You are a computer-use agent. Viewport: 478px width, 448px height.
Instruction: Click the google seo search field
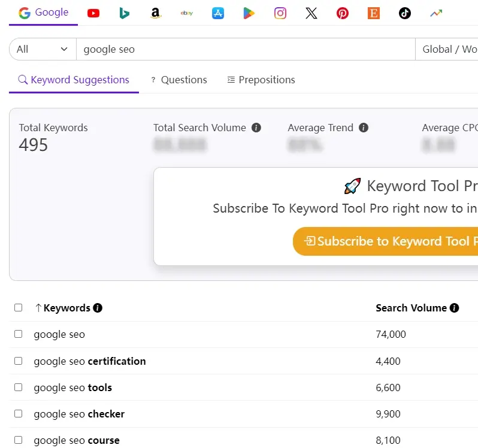click(246, 49)
